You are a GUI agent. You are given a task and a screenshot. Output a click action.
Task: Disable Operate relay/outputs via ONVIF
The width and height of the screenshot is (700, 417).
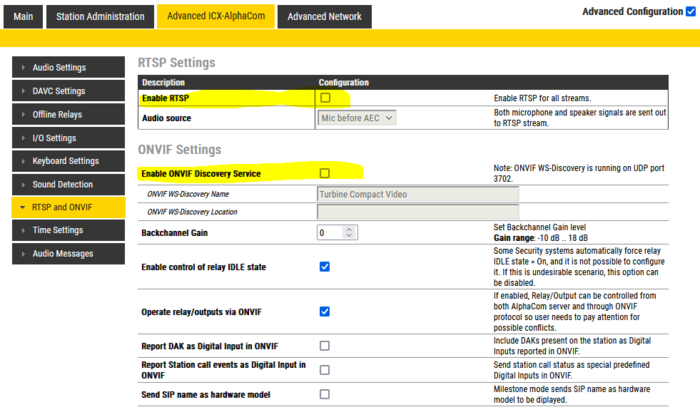point(325,311)
